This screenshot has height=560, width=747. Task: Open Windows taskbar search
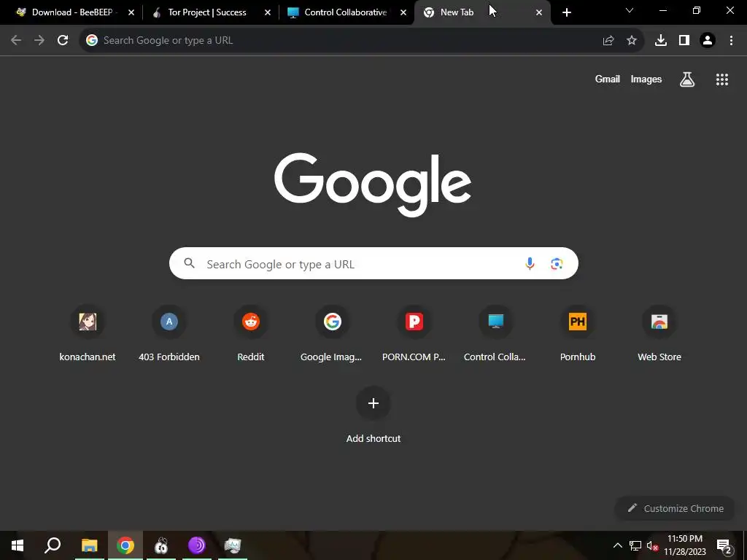(53, 545)
